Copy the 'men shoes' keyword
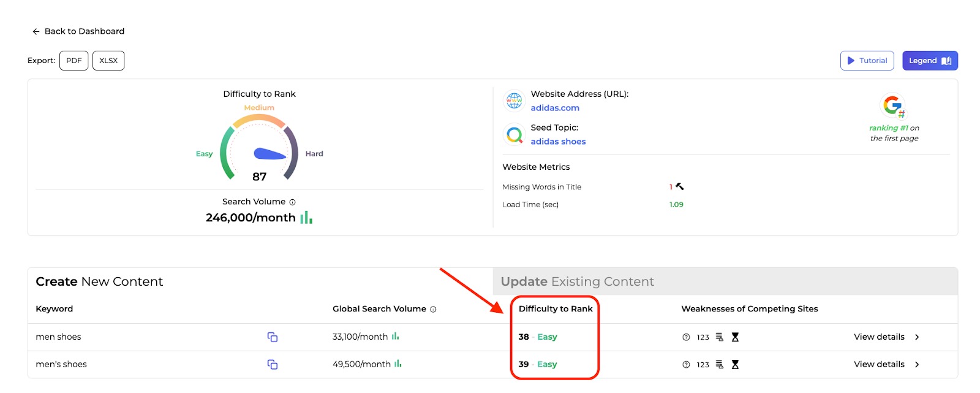Viewport: 980px width, 393px height. tap(273, 337)
